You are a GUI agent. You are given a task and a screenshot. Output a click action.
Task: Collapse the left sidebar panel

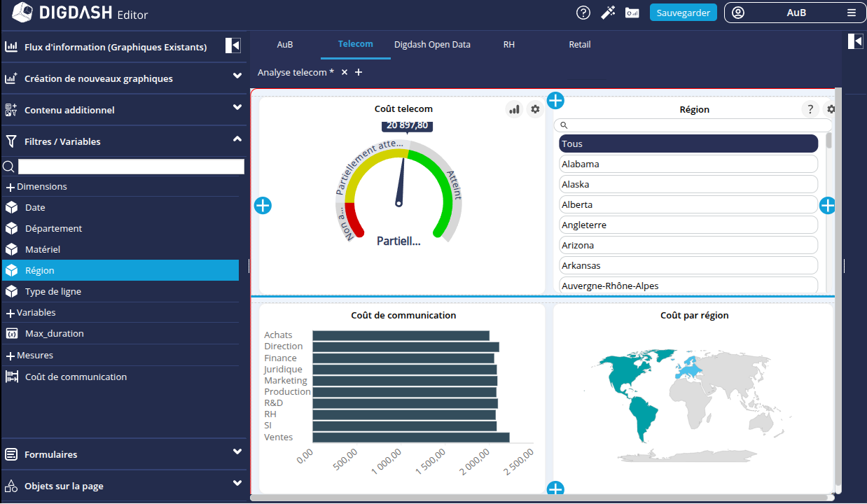tap(233, 45)
